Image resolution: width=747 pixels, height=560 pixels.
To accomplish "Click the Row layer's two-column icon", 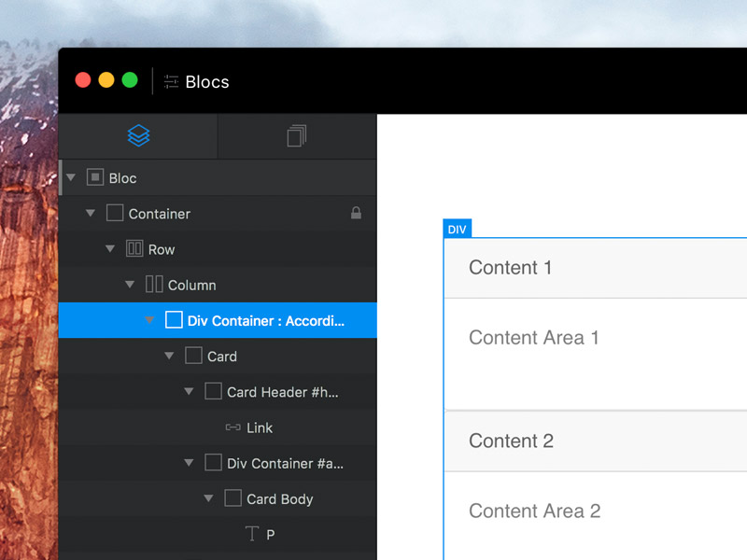I will click(134, 248).
